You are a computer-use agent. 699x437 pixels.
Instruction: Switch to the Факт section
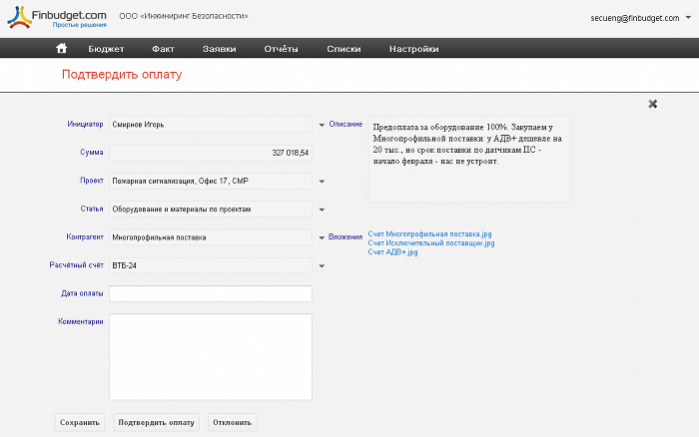click(163, 49)
